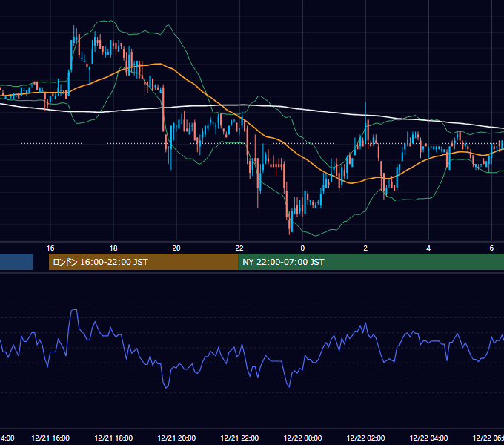Click the 12/21 22:00 date label
This screenshot has width=504, height=445.
[x=239, y=438]
